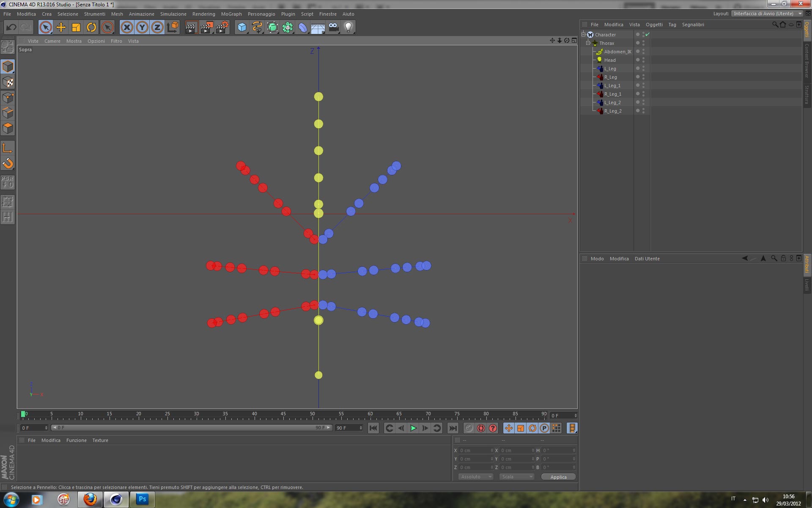Add a Cube primitive object
Screen dimensions: 812x508
pyautogui.click(x=241, y=28)
